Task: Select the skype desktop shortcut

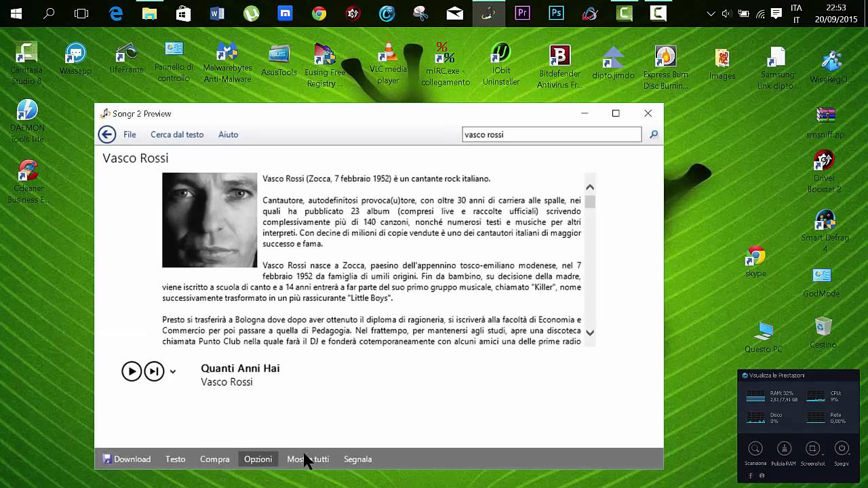Action: pos(755,262)
